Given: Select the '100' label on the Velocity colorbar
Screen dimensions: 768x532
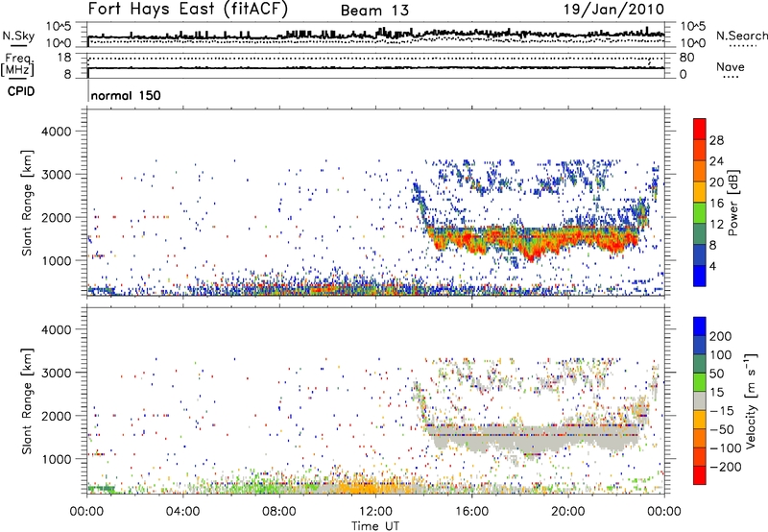Looking at the screenshot, I should click(x=721, y=355).
